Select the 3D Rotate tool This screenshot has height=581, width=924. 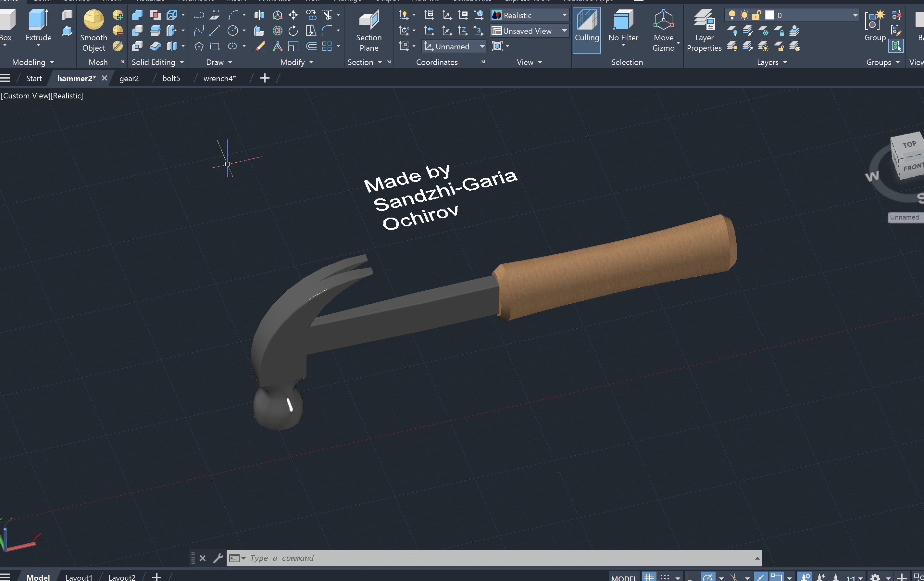coord(277,31)
